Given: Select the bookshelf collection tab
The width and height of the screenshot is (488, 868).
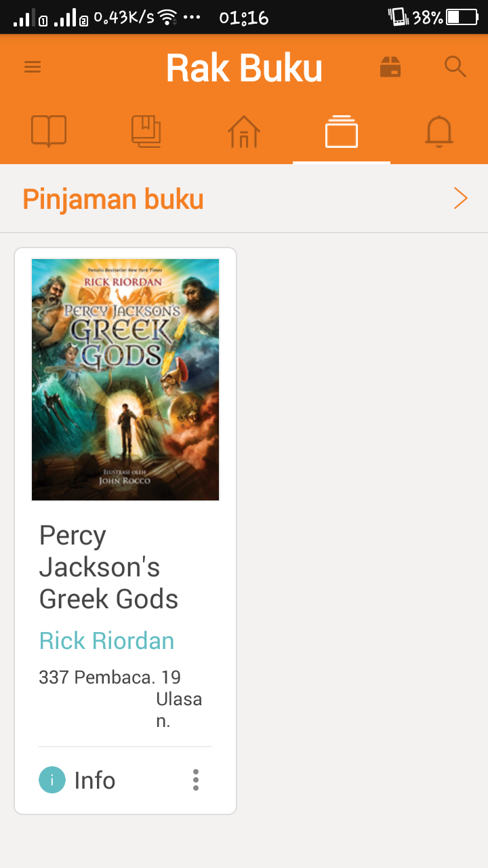Looking at the screenshot, I should coord(342,131).
